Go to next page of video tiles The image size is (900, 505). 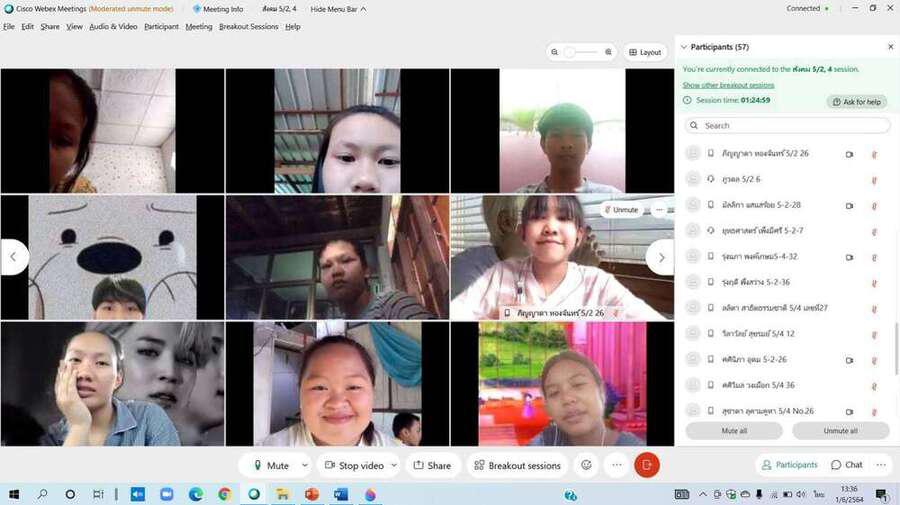point(660,257)
